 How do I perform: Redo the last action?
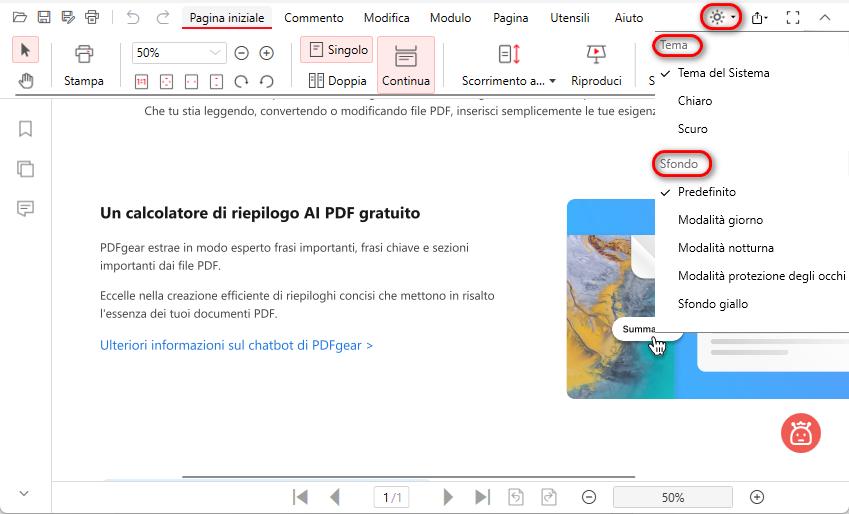click(x=162, y=17)
